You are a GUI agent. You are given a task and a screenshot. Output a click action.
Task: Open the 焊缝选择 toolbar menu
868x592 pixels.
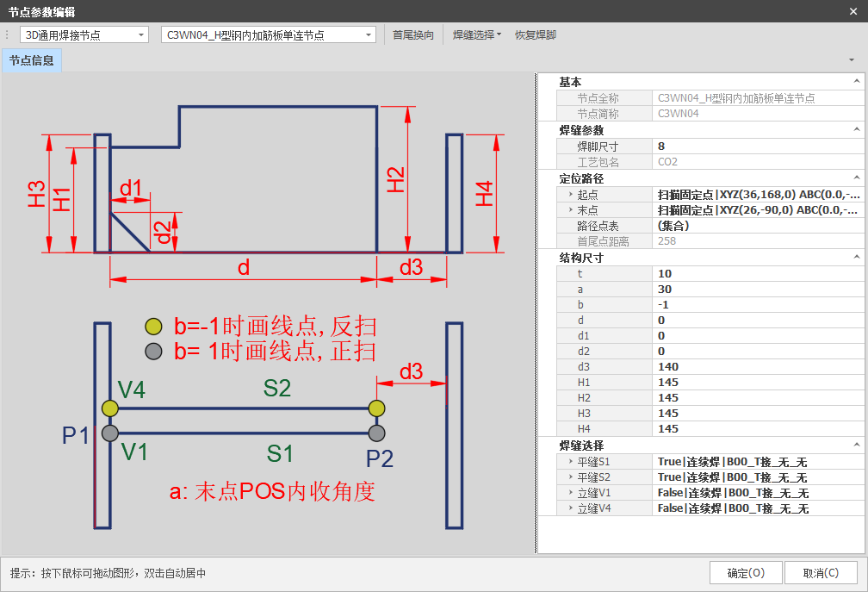click(477, 34)
